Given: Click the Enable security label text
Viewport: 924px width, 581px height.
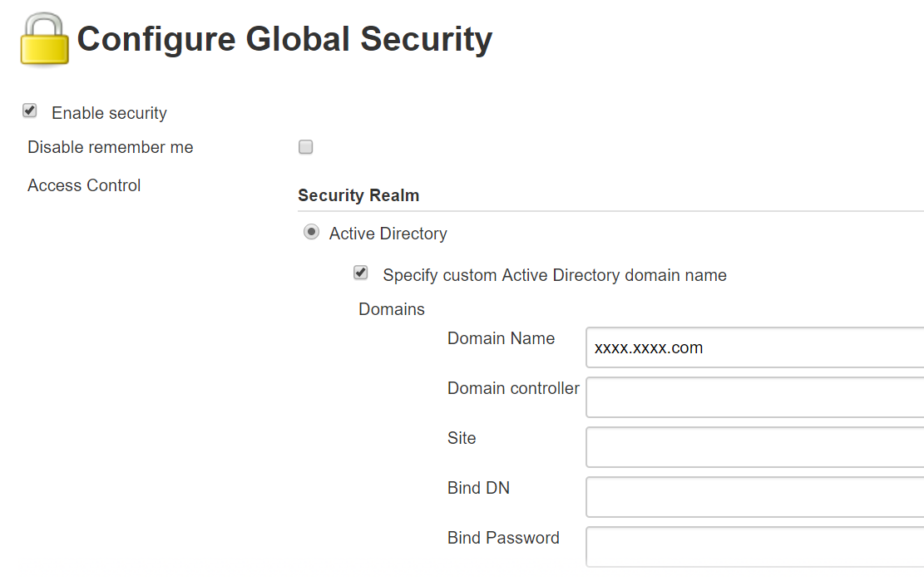Looking at the screenshot, I should click(109, 113).
